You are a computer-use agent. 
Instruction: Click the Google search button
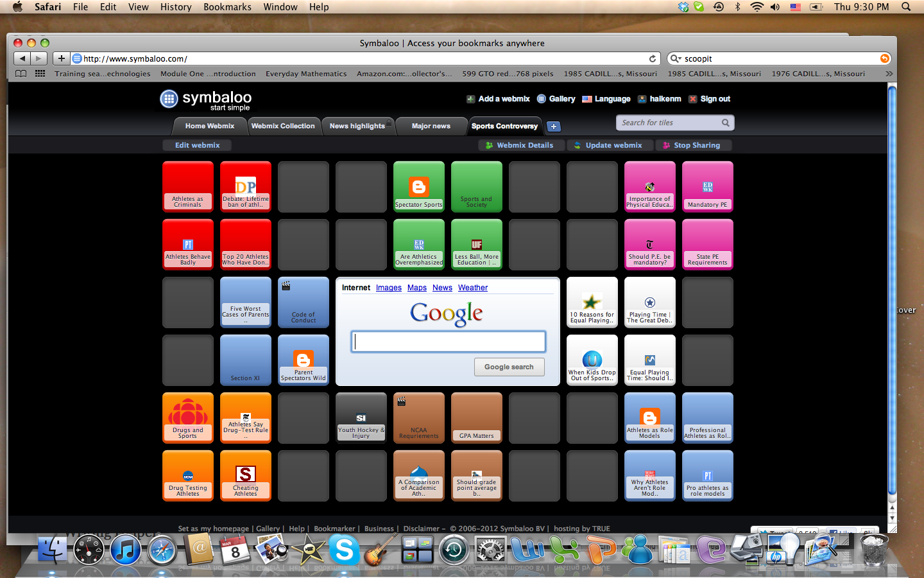click(x=509, y=367)
